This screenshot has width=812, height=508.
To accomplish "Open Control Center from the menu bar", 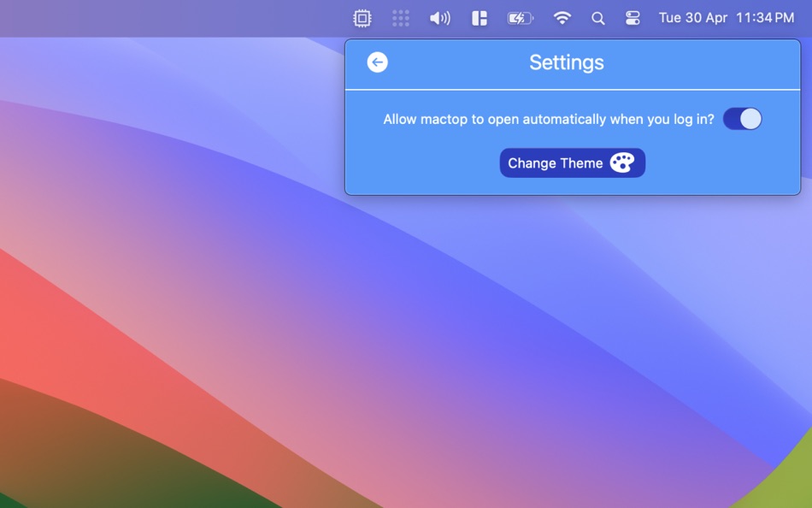I will pyautogui.click(x=633, y=17).
